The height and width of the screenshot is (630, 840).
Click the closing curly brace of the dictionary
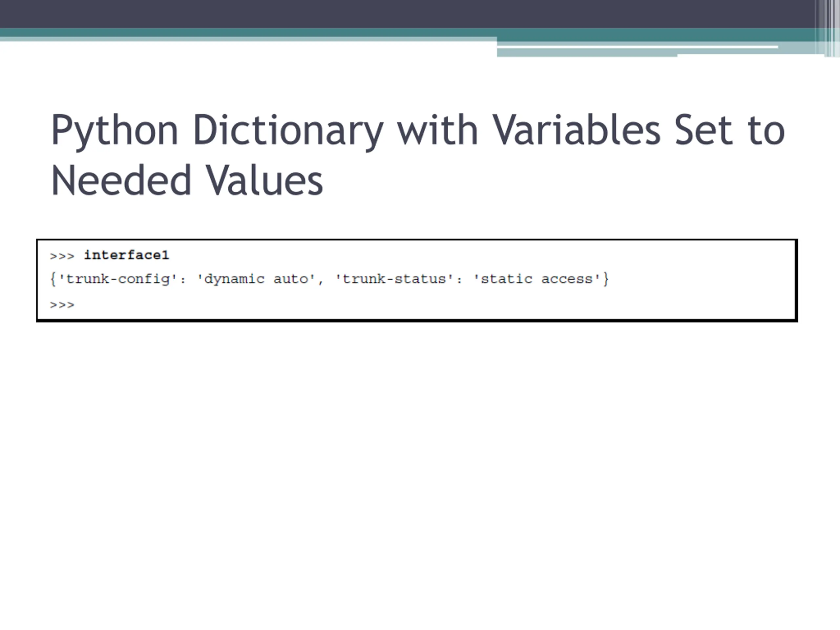pyautogui.click(x=606, y=280)
